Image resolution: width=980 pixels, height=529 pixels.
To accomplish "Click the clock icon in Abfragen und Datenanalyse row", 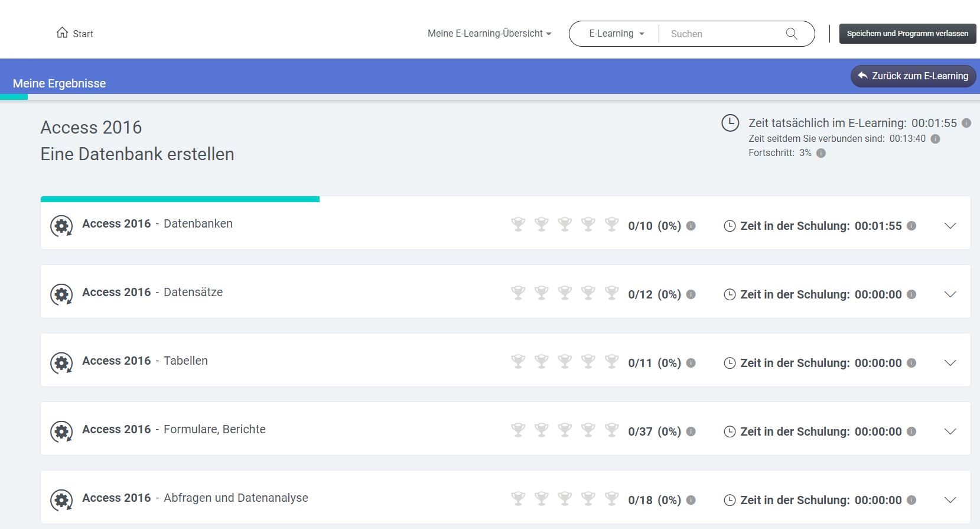I will 730,500.
